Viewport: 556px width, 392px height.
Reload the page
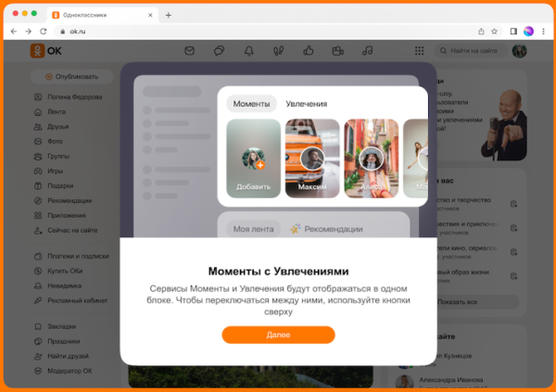point(44,32)
